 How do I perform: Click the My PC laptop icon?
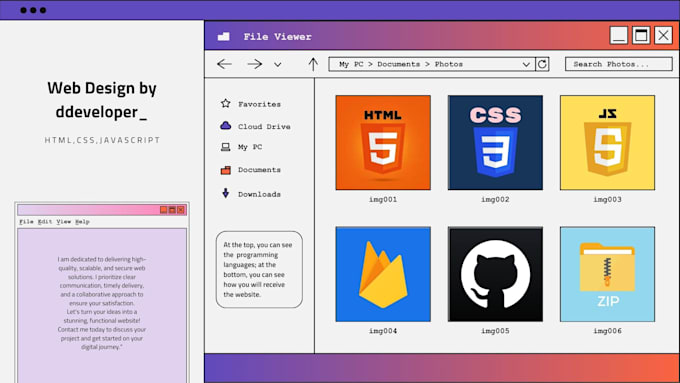[x=226, y=147]
